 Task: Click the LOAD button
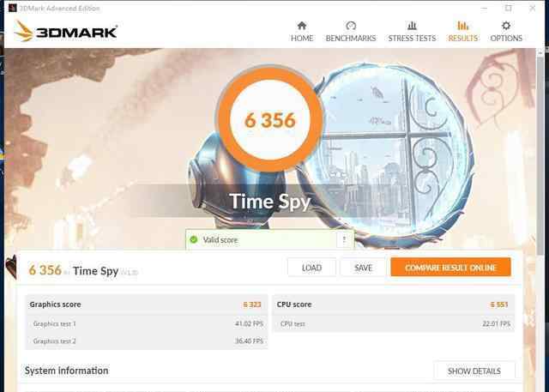tap(311, 268)
